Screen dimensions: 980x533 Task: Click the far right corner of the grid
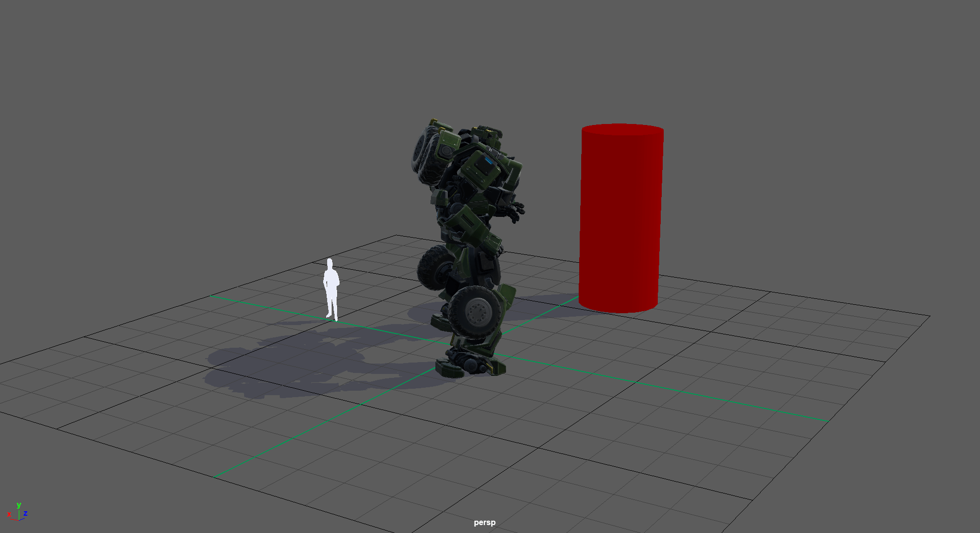(929, 316)
